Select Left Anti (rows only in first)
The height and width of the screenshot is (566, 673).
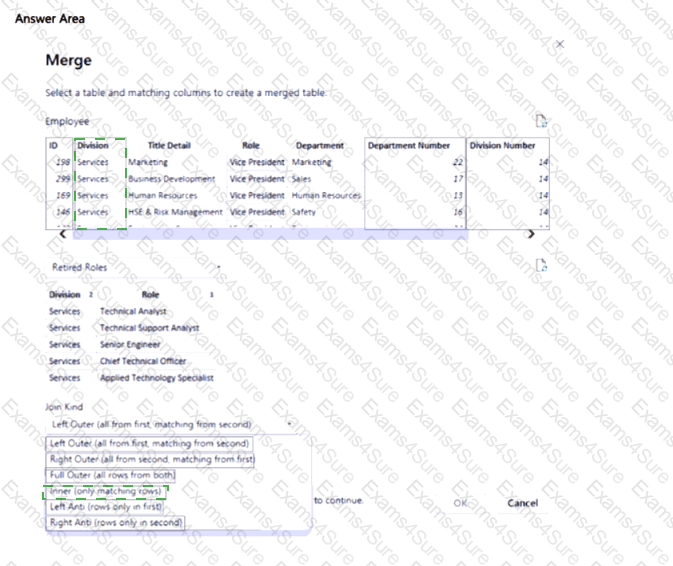click(x=106, y=507)
